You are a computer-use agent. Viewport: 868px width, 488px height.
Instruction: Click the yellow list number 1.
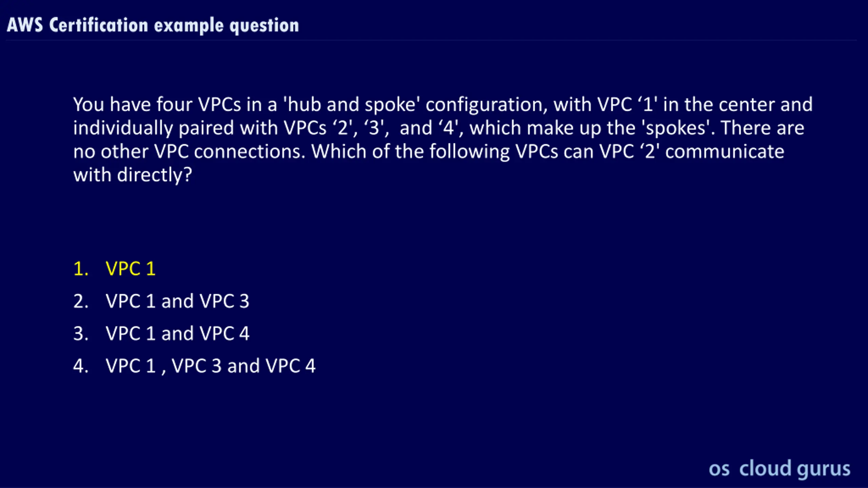pos(81,269)
